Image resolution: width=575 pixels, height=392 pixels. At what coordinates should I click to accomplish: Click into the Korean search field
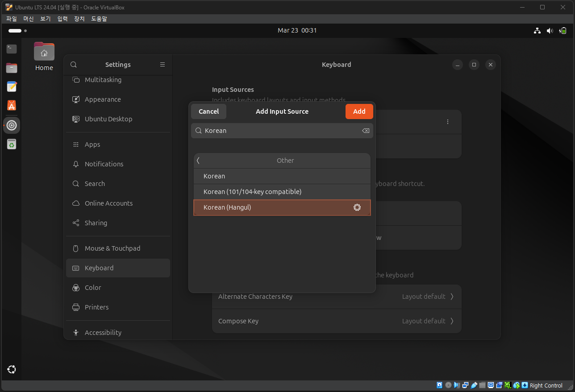[x=282, y=131]
